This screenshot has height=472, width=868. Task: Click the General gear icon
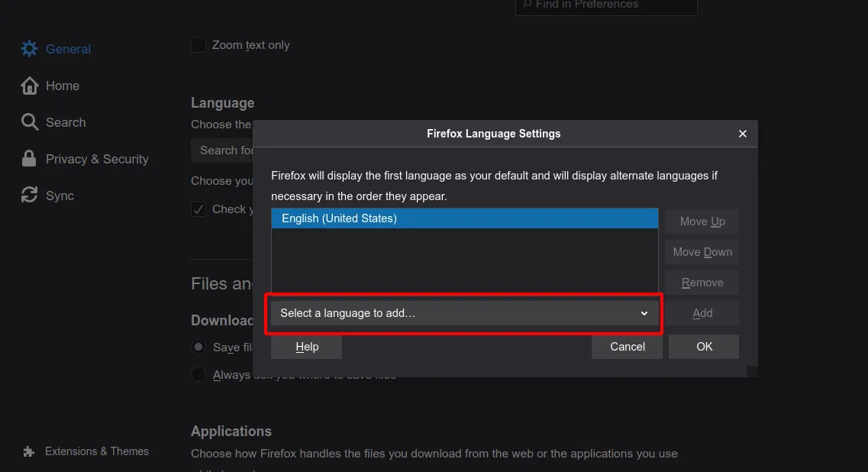(29, 49)
